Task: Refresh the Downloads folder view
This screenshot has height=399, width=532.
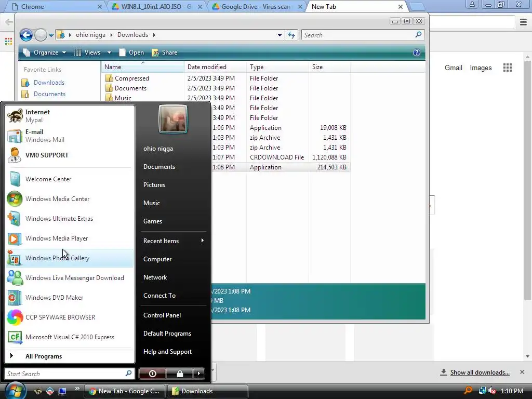Action: click(x=291, y=35)
